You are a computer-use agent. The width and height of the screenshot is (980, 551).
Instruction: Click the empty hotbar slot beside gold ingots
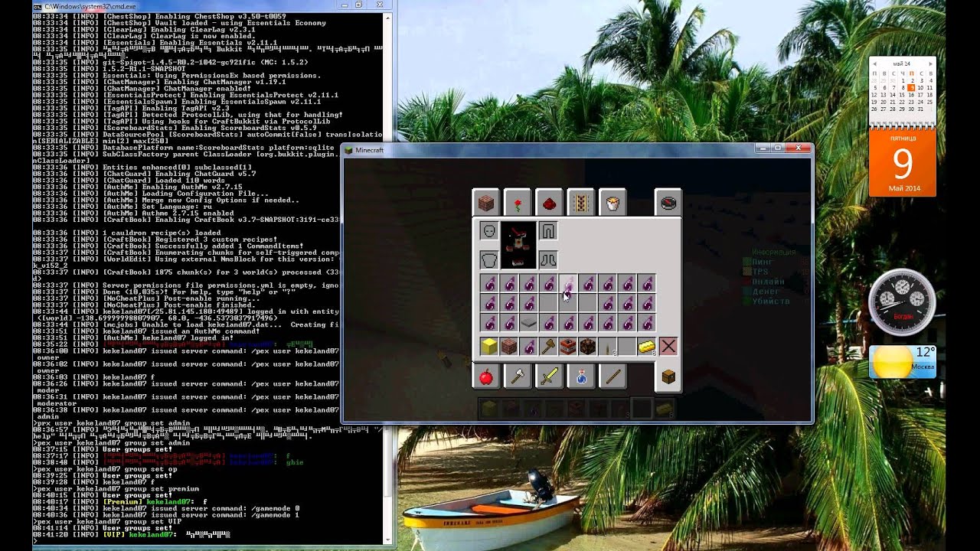[627, 347]
